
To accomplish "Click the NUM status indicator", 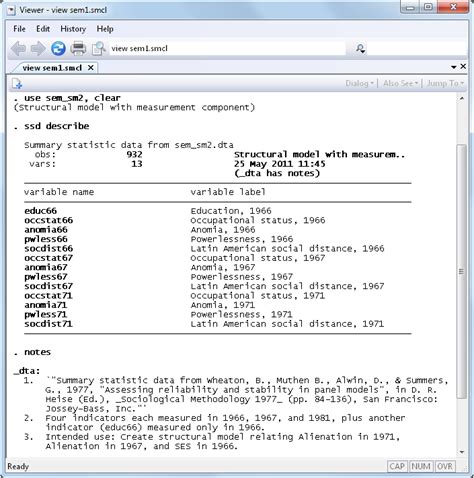I will pyautogui.click(x=421, y=466).
